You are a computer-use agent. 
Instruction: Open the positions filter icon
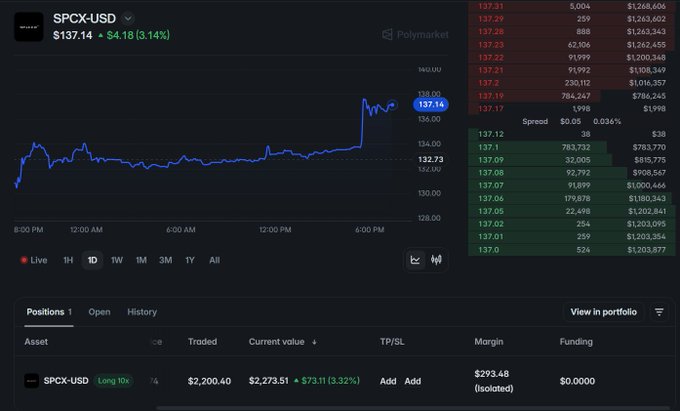[659, 312]
